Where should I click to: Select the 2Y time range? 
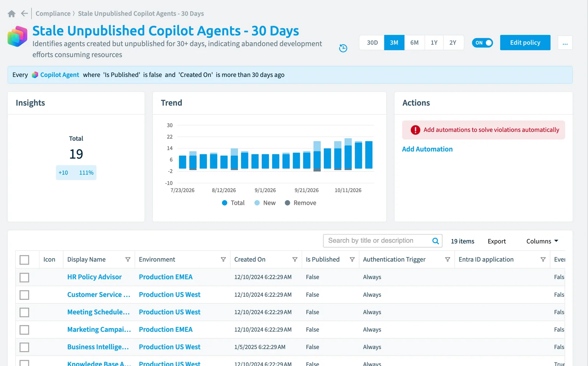(453, 43)
